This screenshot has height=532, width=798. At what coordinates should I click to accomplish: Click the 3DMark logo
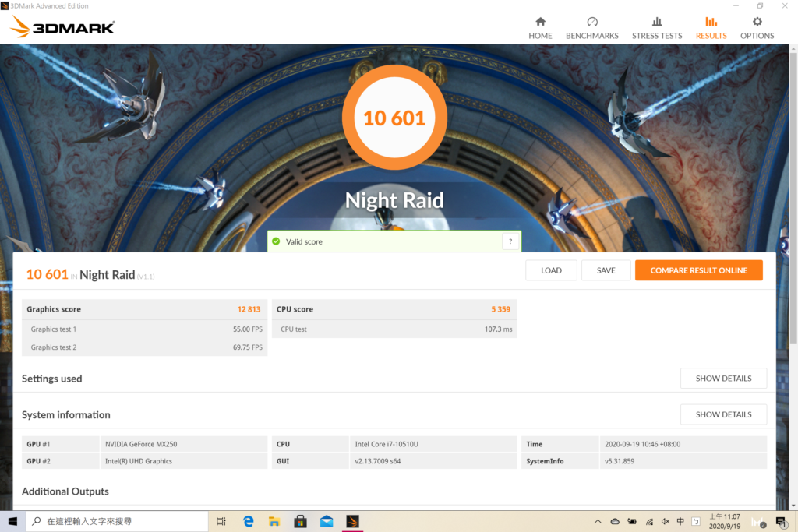[63, 27]
